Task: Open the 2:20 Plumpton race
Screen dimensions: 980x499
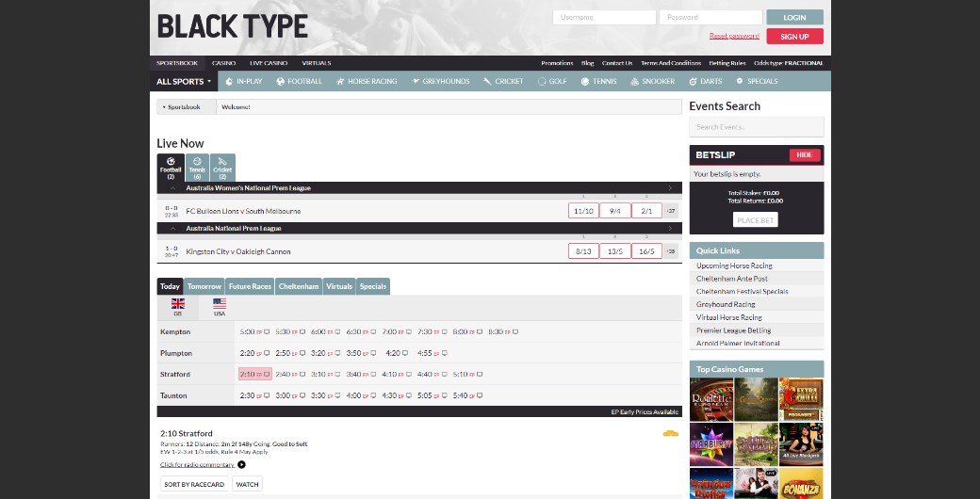Action: [x=255, y=353]
